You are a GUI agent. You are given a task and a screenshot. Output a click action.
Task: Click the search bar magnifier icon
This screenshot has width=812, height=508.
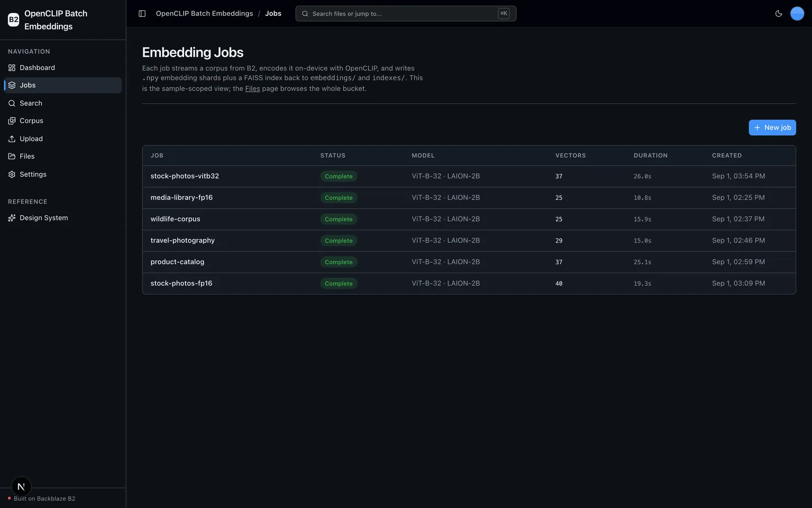click(x=305, y=14)
